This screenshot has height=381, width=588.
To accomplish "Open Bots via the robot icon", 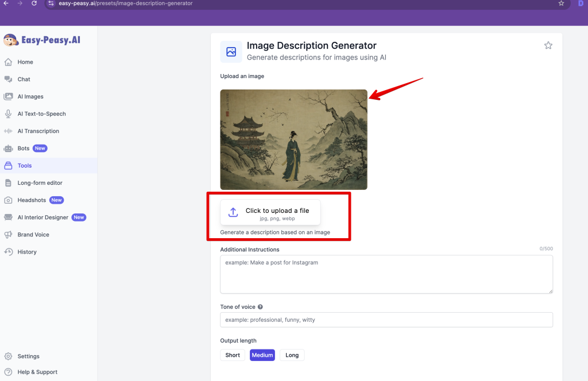I will tap(8, 148).
